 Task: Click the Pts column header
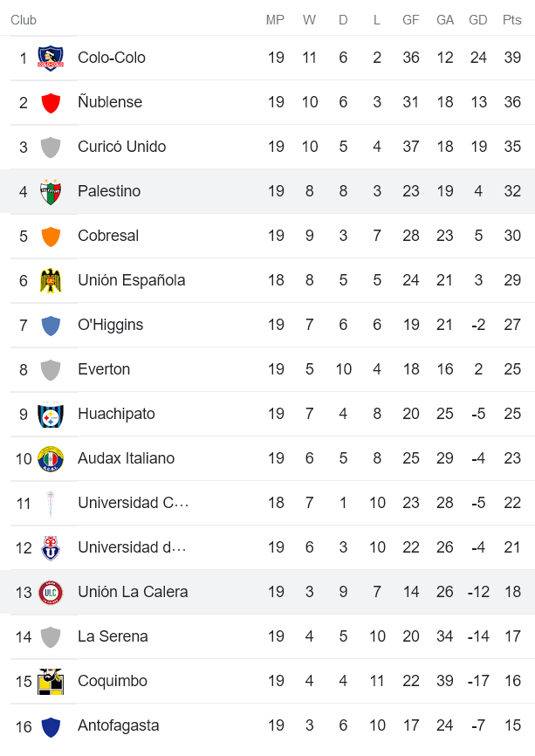point(511,20)
